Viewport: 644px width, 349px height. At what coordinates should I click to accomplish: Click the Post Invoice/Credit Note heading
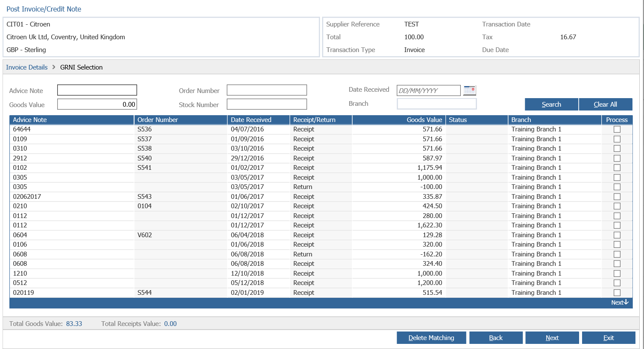click(43, 9)
